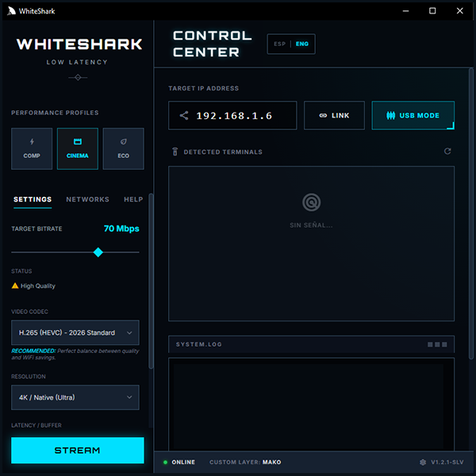
Task: Minimize the WhiteShark window
Action: [x=405, y=11]
